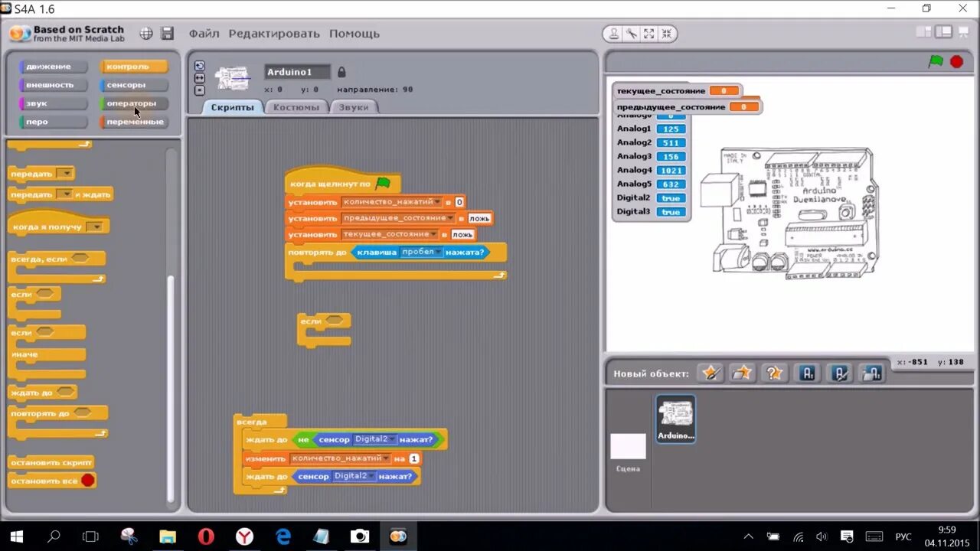Open Yandex browser from taskbar
Image resolution: width=980 pixels, height=551 pixels.
[244, 536]
